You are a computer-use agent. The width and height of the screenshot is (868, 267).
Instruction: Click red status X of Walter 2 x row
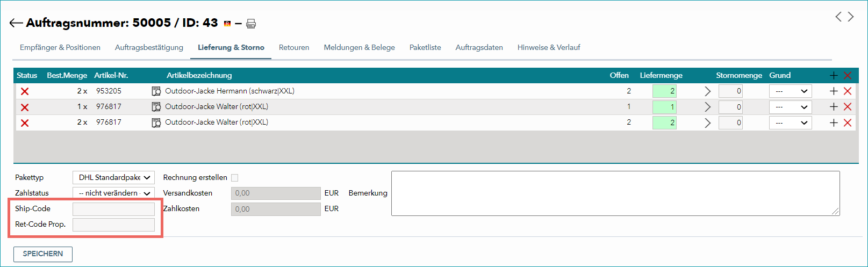click(25, 122)
